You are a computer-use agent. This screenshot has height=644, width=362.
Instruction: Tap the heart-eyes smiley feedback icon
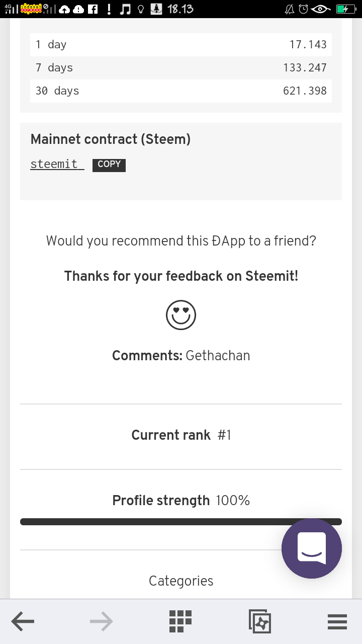(181, 315)
